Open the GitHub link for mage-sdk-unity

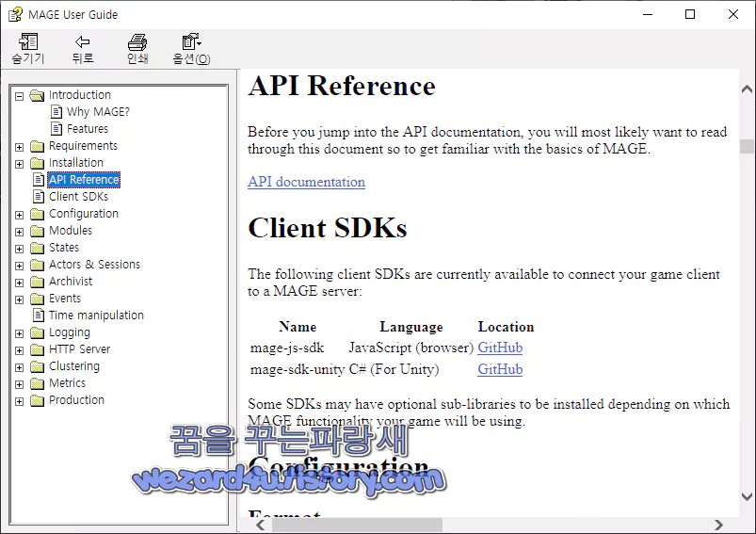500,369
